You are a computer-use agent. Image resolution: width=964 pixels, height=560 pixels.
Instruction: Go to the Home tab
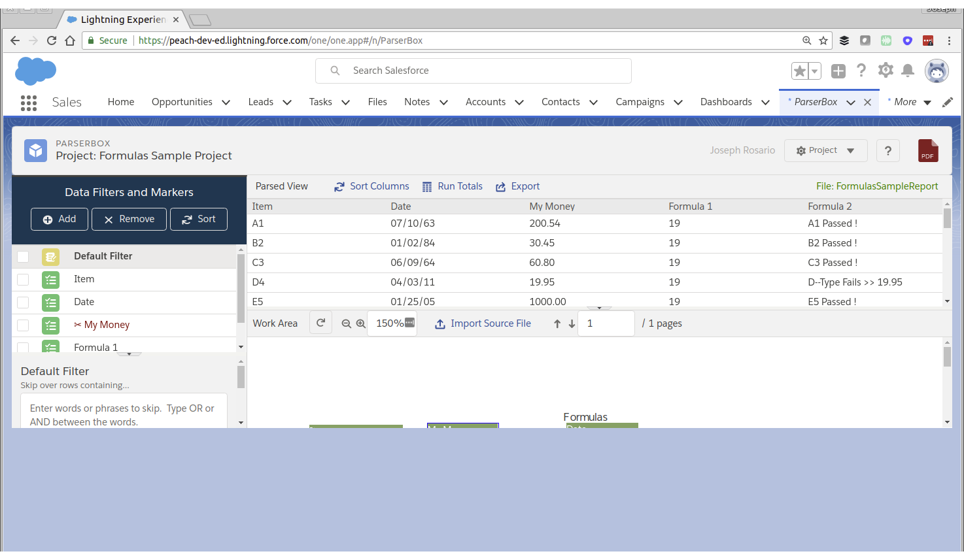click(121, 102)
